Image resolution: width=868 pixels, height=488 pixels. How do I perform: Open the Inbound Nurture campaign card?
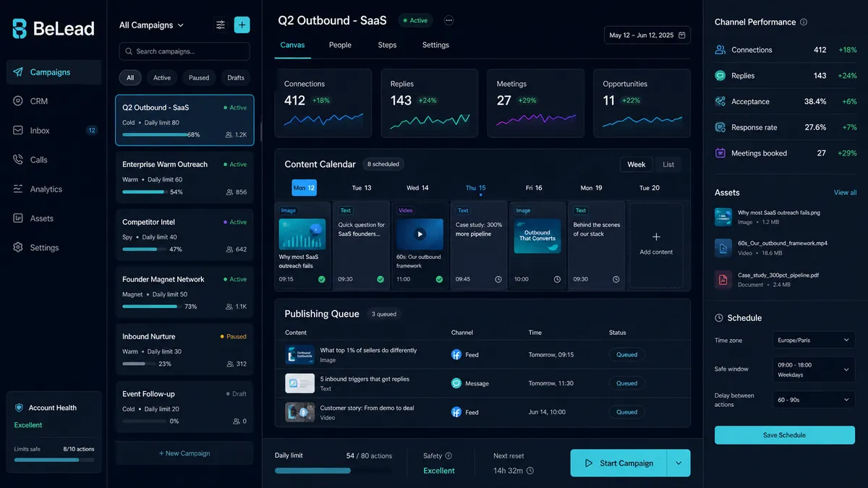click(184, 349)
